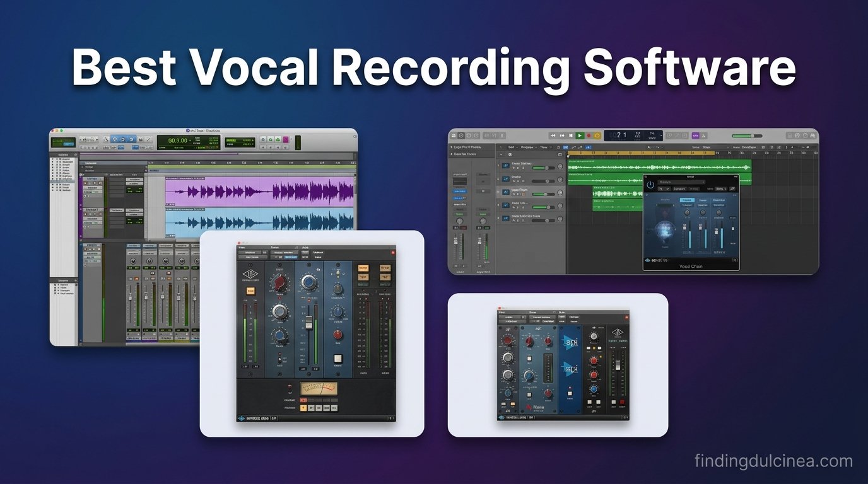Screen dimensions: 868x484
Task: Open the library icon in Logic's toolbar
Action: (x=454, y=135)
